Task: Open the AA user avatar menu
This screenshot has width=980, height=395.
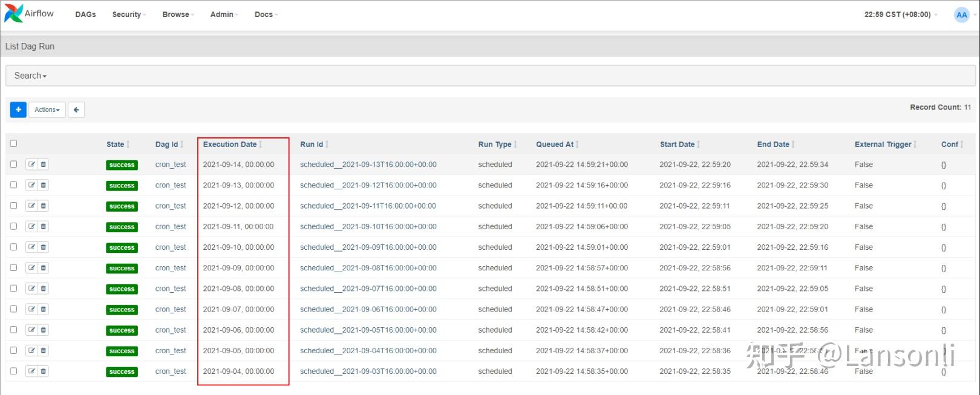Action: point(961,15)
